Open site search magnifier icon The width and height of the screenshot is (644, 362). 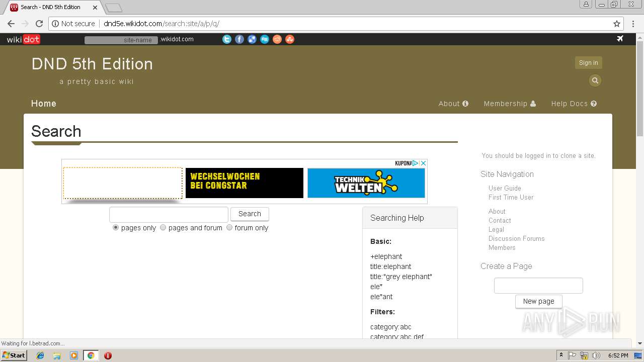[x=595, y=80]
